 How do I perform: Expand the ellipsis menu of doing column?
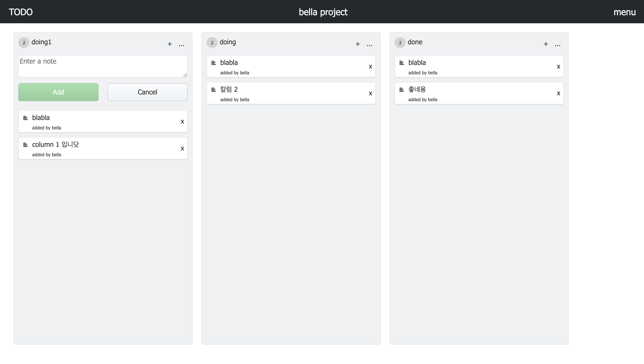pyautogui.click(x=369, y=45)
